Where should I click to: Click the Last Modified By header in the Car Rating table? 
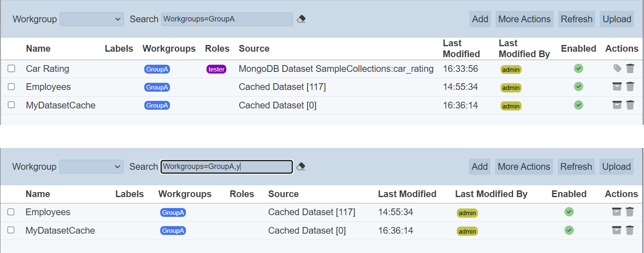click(524, 49)
